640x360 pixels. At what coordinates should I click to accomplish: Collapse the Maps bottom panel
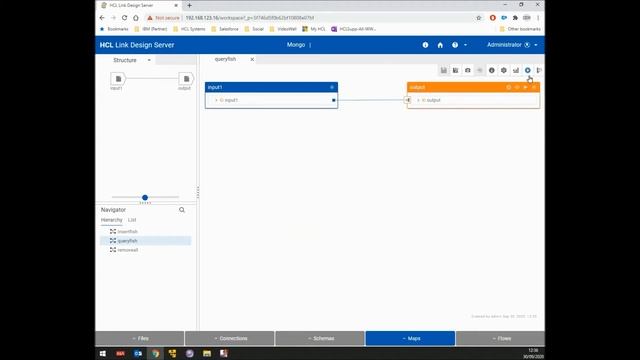pyautogui.click(x=410, y=338)
